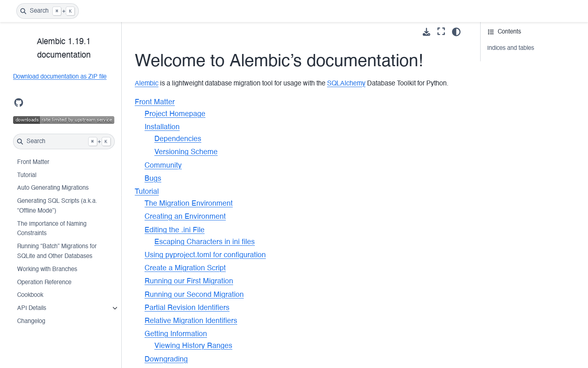The image size is (588, 368).
Task: Open Running Batch Migrations sidebar item
Action: (57, 251)
